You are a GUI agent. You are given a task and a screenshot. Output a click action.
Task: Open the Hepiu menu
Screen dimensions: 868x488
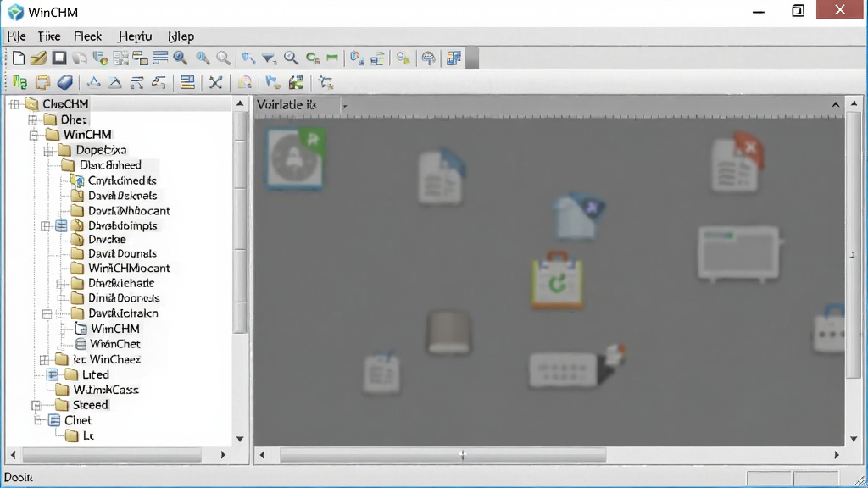point(135,36)
